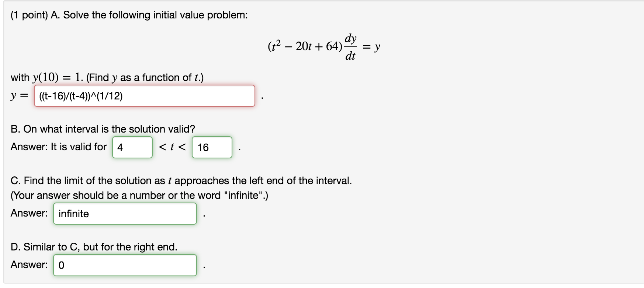Click the Part D answer field containing 0
The height and width of the screenshot is (288, 644).
coord(125,265)
